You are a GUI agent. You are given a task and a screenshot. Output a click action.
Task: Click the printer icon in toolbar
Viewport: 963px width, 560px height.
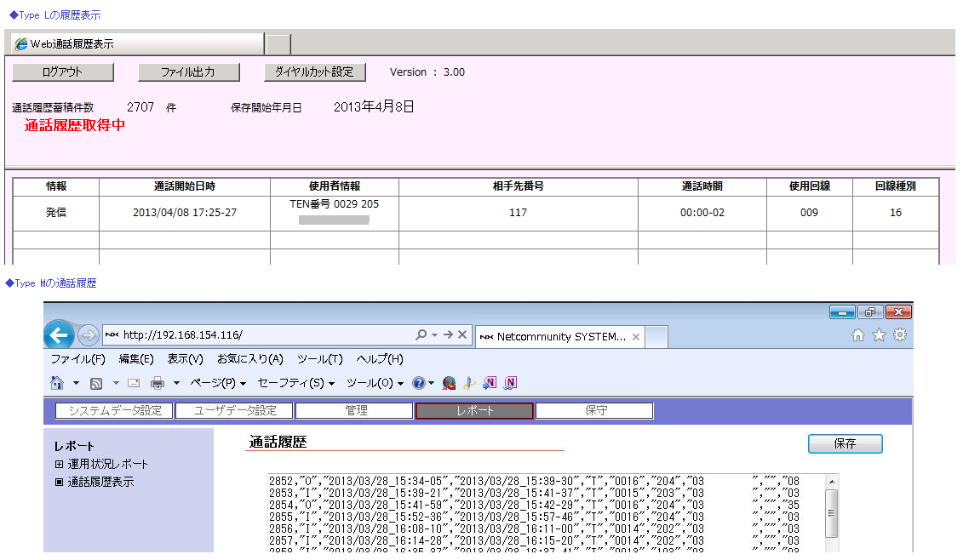pyautogui.click(x=158, y=383)
